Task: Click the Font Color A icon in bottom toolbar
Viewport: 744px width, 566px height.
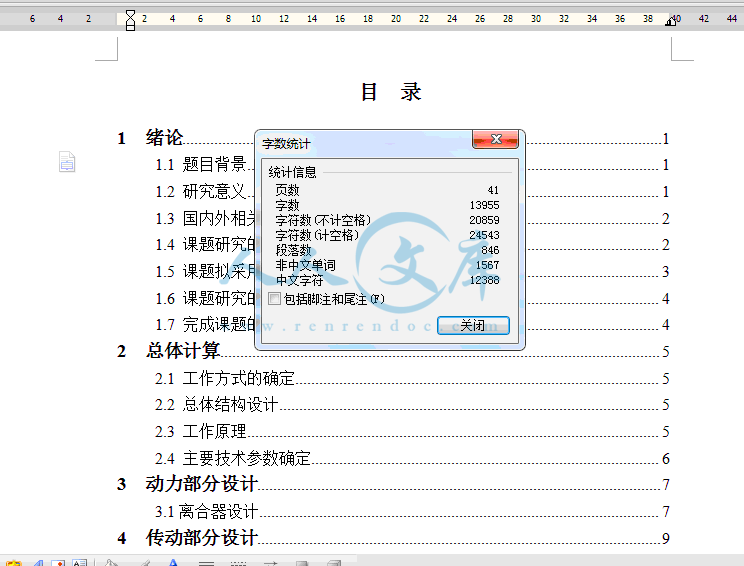Action: tap(173, 563)
